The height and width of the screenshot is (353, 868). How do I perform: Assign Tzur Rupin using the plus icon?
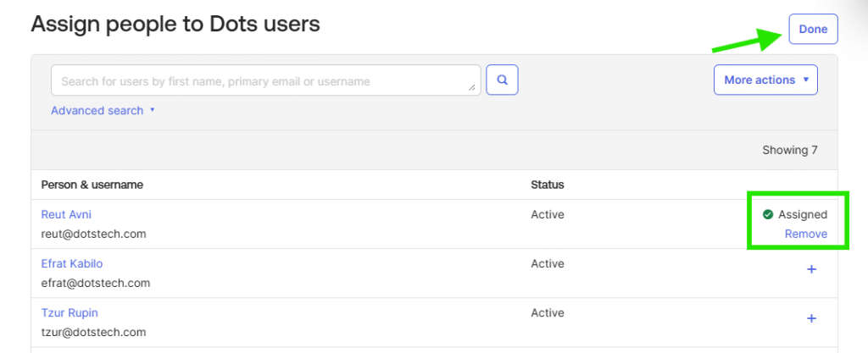(x=810, y=318)
